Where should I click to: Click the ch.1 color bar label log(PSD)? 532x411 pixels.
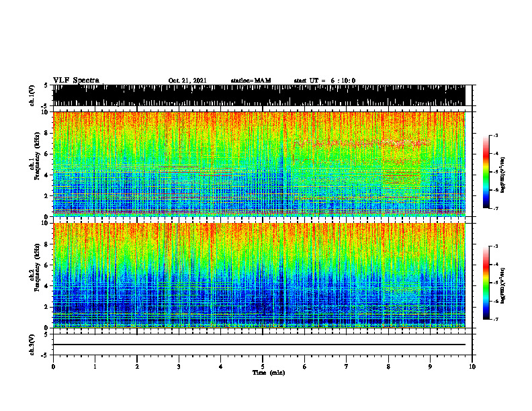[x=502, y=175]
